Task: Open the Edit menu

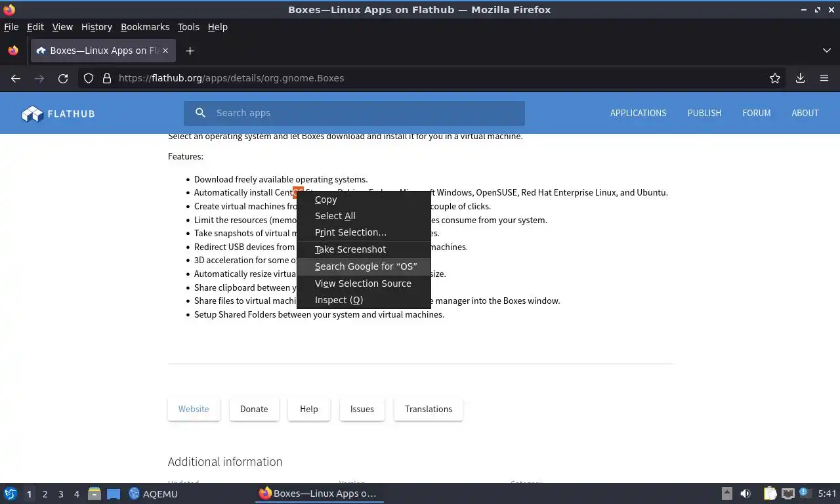Action: [35, 27]
